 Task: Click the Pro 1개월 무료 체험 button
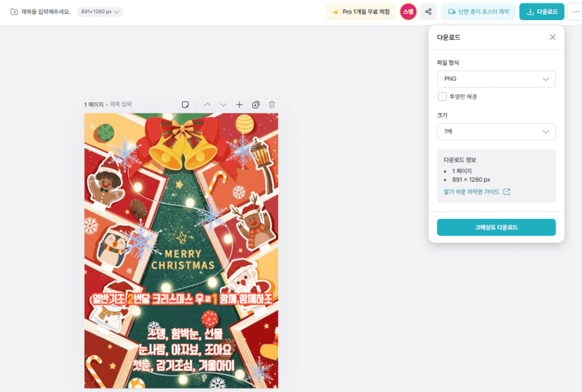(x=361, y=12)
